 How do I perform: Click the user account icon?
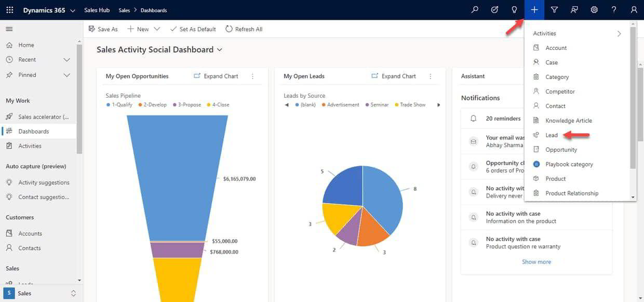click(633, 9)
